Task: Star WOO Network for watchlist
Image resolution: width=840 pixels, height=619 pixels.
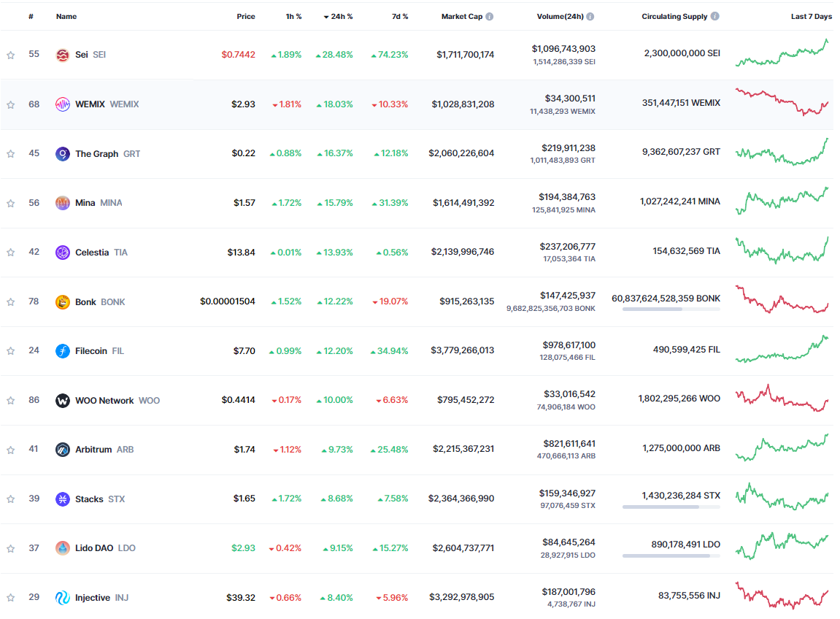Action: tap(11, 401)
